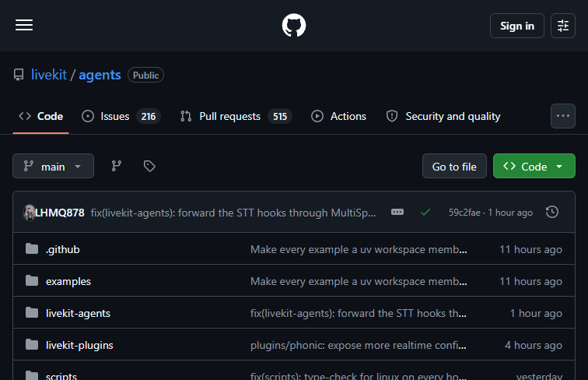This screenshot has height=380, width=588.
Task: Go to GitHub homepage via Octocat logo
Action: point(294,25)
